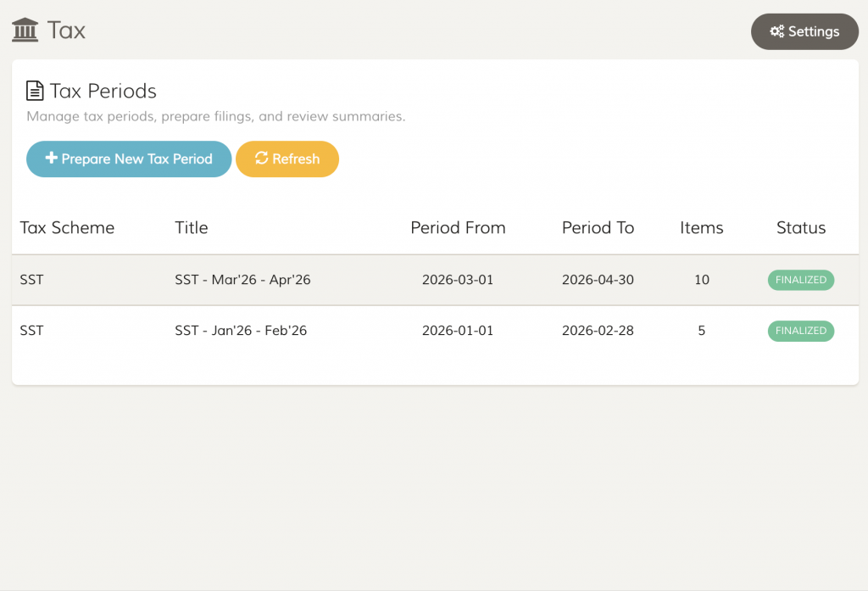Sort by Tax Scheme column header

67,227
